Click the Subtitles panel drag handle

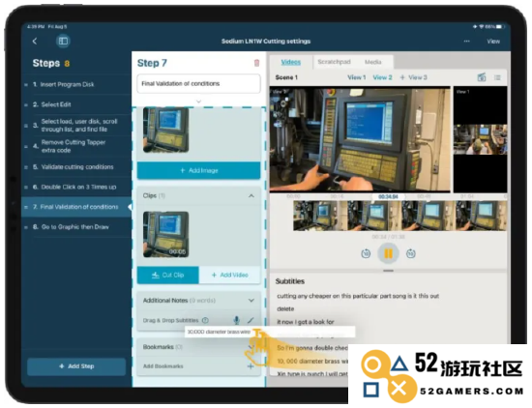coord(388,271)
